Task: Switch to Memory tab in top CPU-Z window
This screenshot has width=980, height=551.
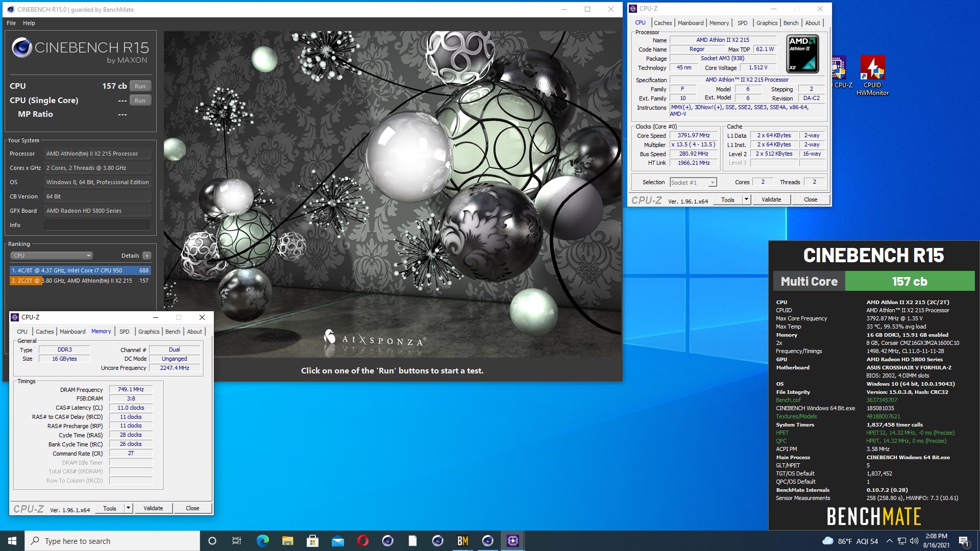Action: 719,23
